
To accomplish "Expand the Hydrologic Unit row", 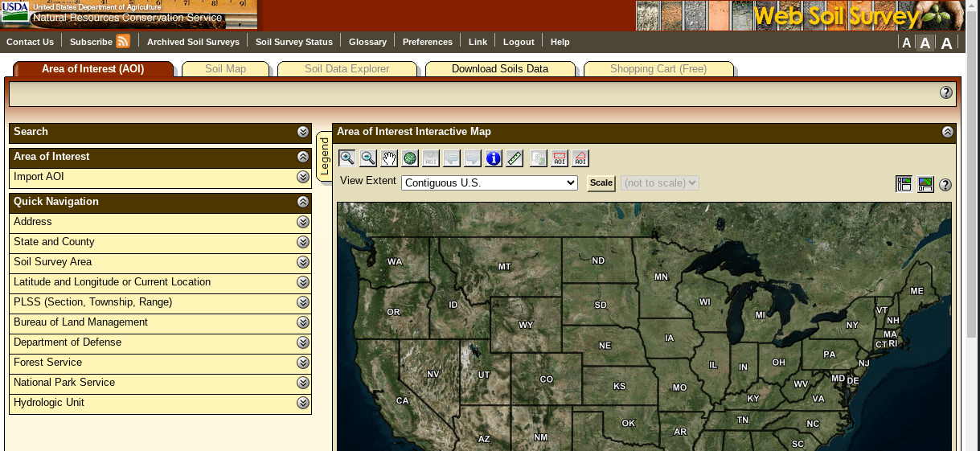I will (x=303, y=403).
